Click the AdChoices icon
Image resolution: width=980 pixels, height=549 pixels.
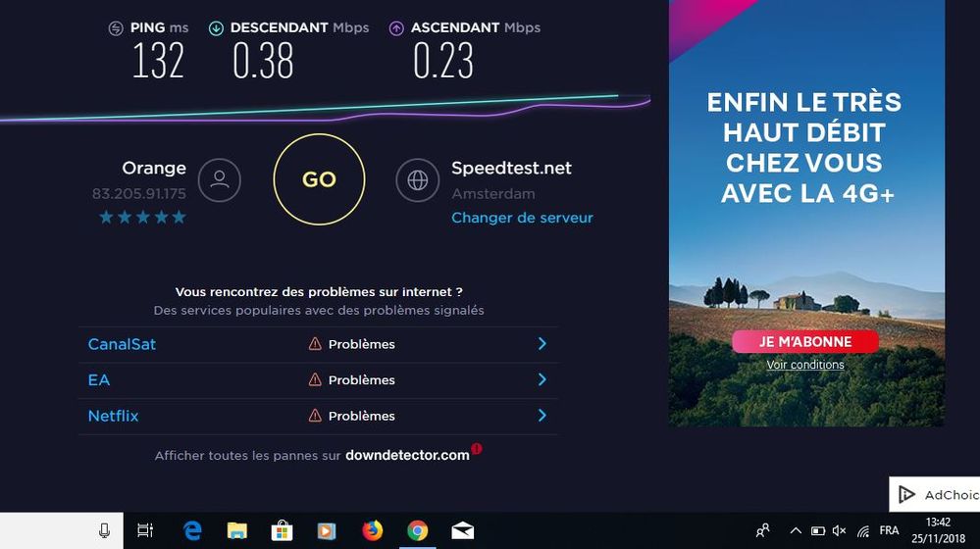click(x=907, y=495)
